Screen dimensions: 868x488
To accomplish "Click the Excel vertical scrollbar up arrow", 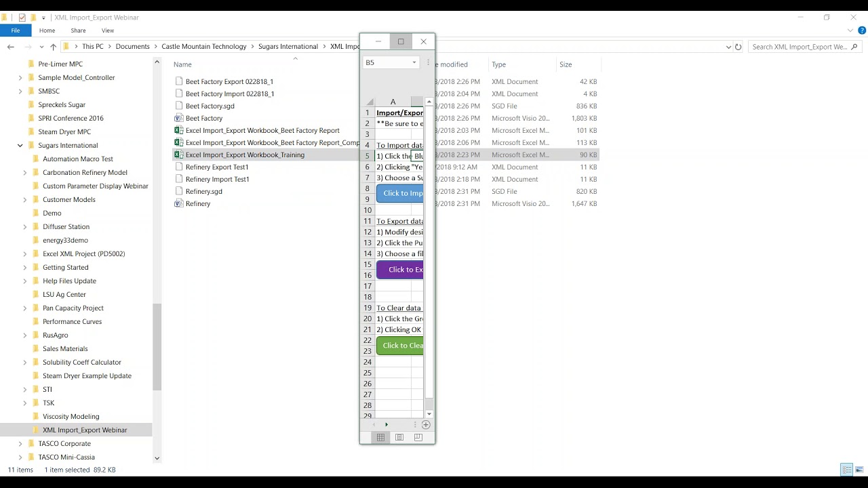I will point(429,102).
